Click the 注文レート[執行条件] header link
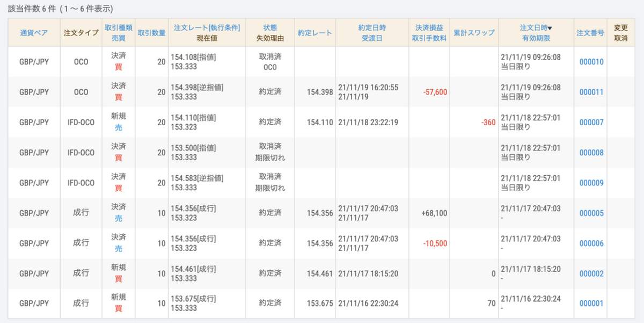 (207, 27)
